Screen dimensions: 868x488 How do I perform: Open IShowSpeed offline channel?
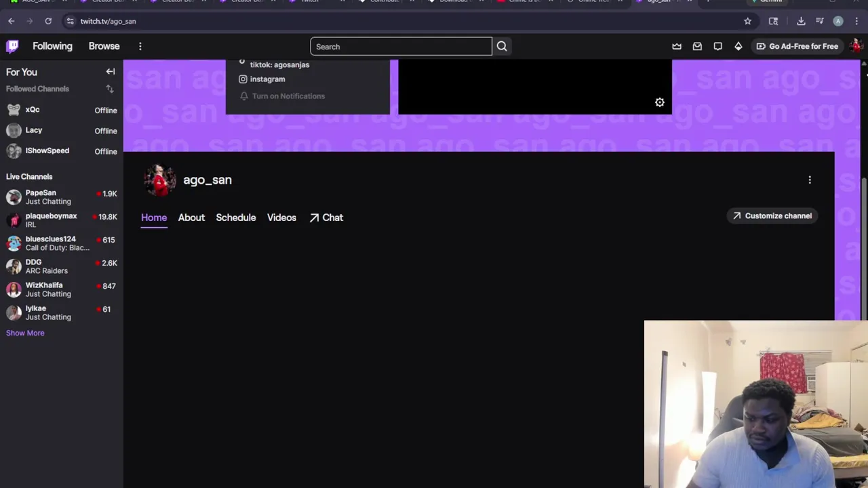tap(62, 150)
